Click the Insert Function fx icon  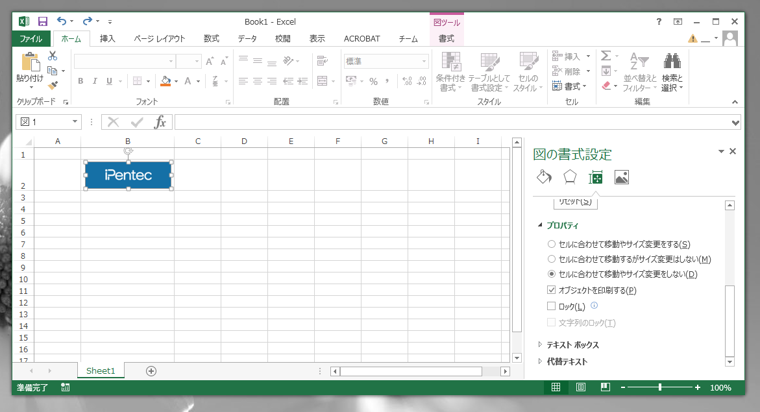160,122
